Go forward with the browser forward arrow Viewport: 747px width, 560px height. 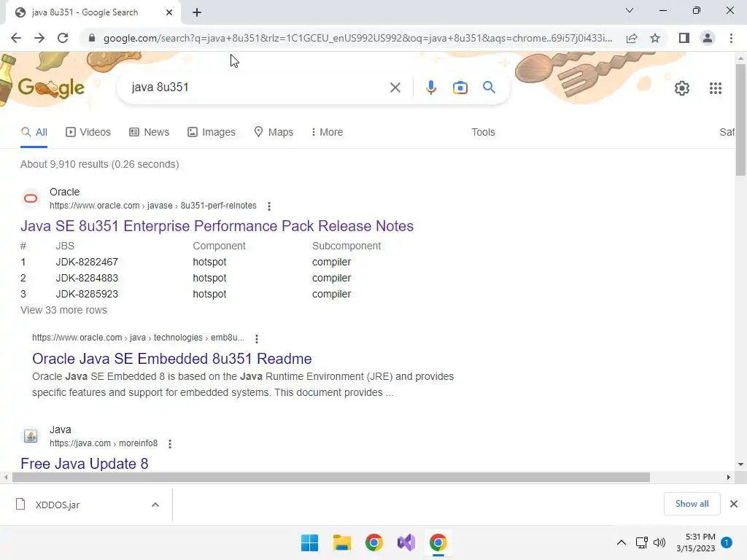pos(39,38)
